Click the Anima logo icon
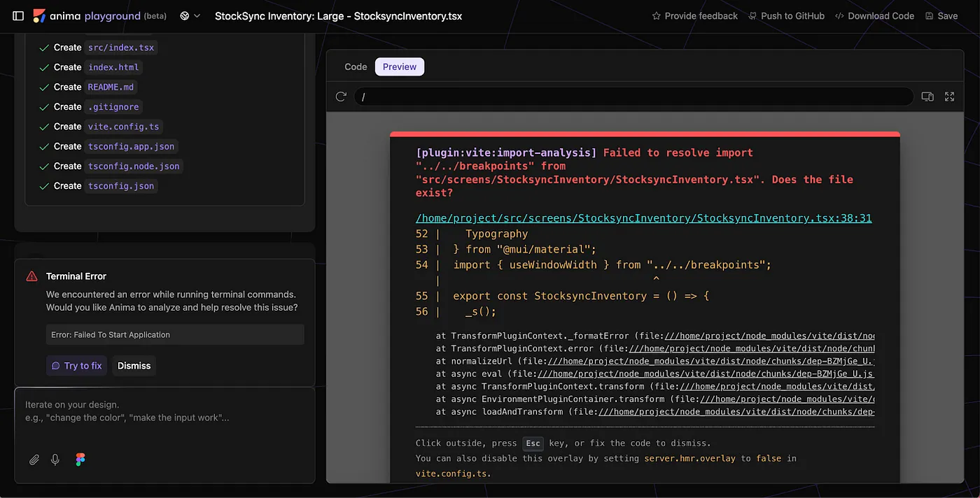The width and height of the screenshot is (980, 498). tap(39, 15)
